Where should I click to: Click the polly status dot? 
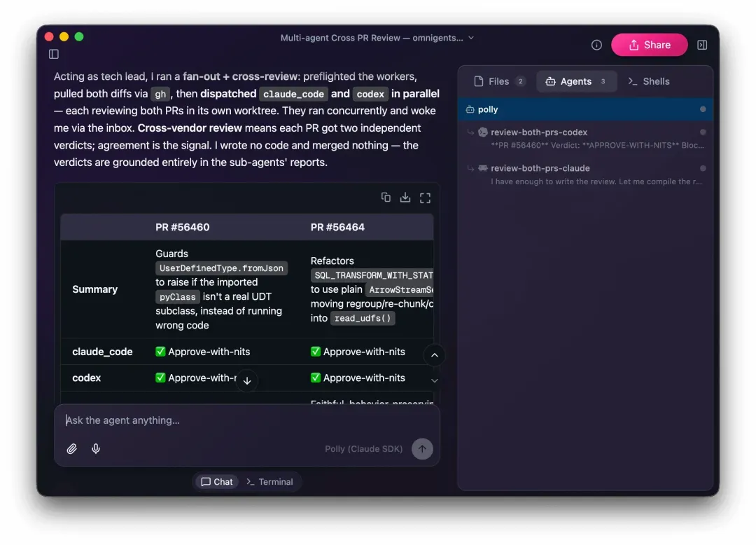[x=703, y=109]
